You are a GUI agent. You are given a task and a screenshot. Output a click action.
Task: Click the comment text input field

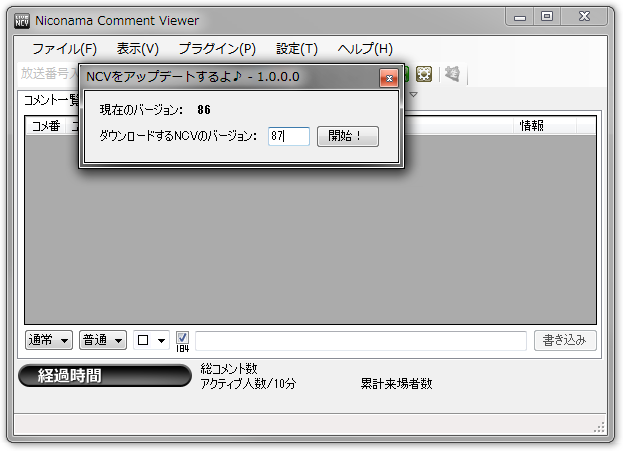[x=361, y=341]
